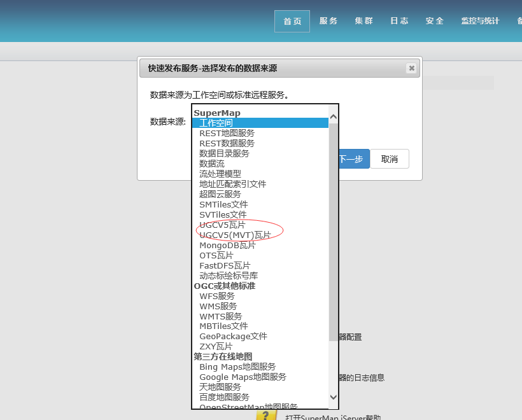The image size is (522, 420).
Task: Open the yellow help question-mark icon
Action: (x=266, y=415)
